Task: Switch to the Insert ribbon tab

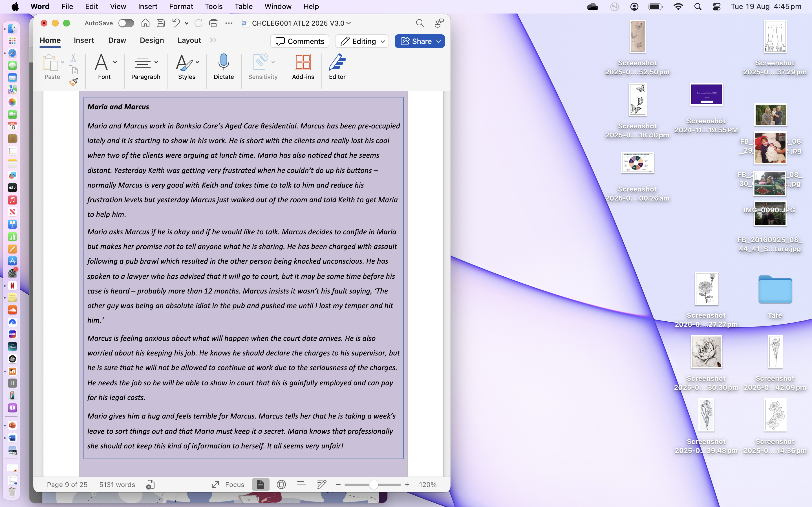Action: point(84,40)
